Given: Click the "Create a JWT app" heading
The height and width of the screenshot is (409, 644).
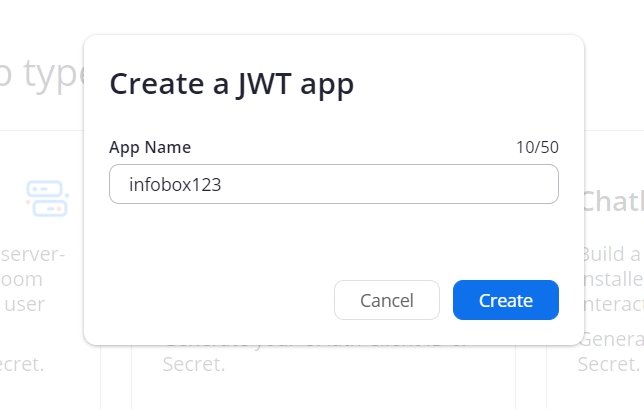Looking at the screenshot, I should click(232, 84).
